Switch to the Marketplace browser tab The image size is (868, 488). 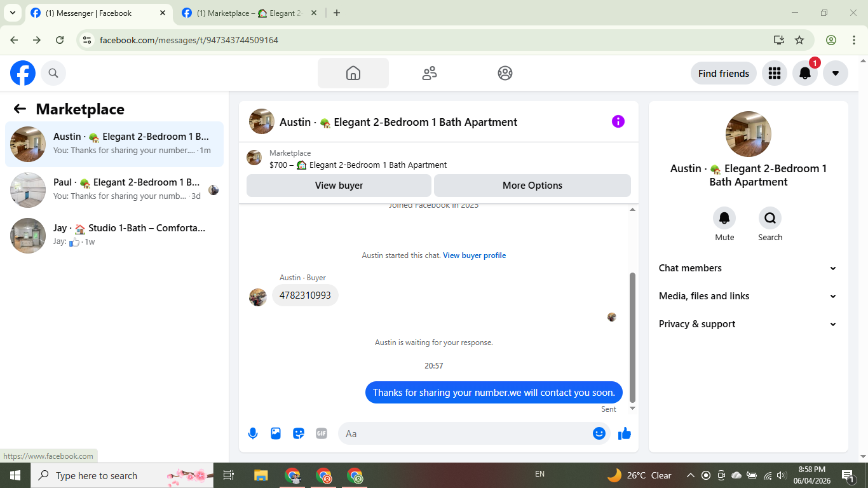pos(249,13)
